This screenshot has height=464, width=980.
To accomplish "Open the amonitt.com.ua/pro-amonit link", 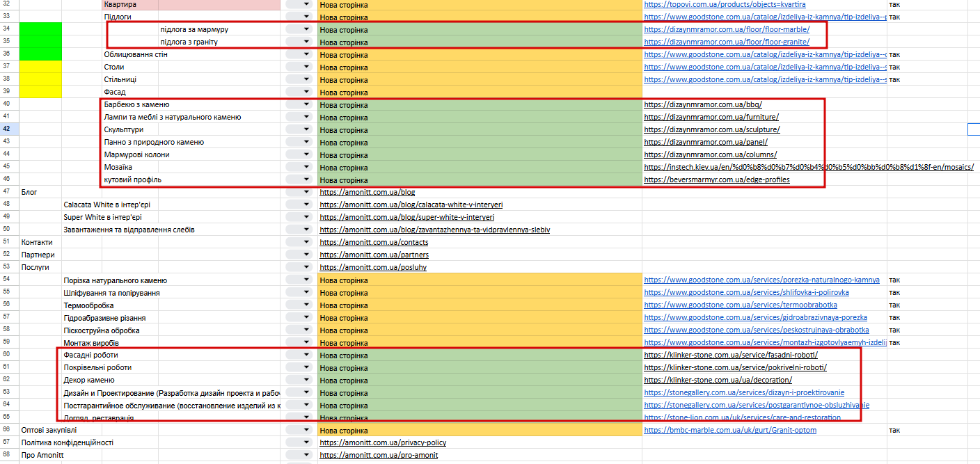I will pos(379,456).
